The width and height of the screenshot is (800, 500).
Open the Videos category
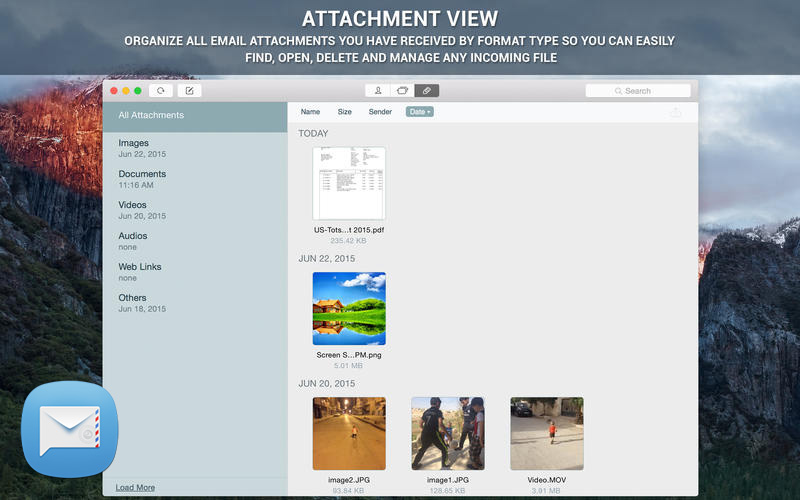click(195, 210)
